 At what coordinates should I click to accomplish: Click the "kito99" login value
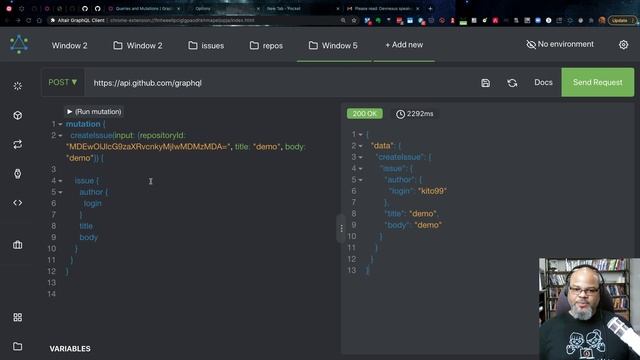click(x=432, y=191)
